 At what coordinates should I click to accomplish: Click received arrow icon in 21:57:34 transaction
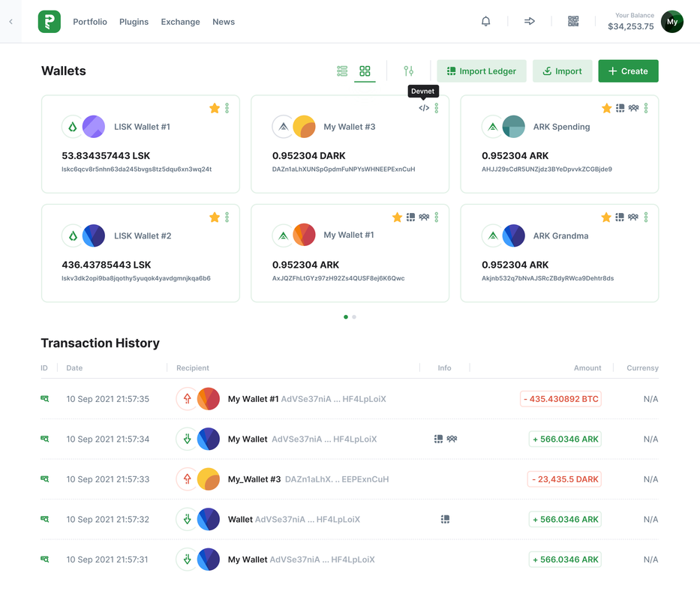click(x=187, y=439)
